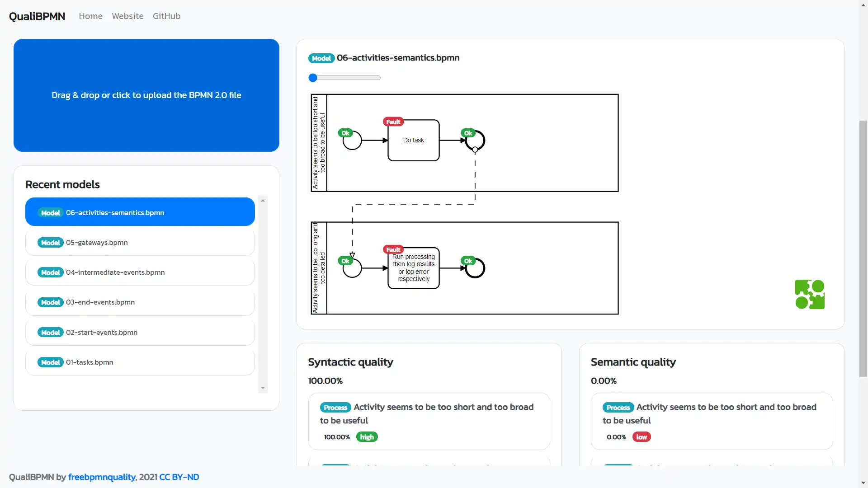This screenshot has height=488, width=868.
Task: Click the green puzzle logo icon
Action: tap(810, 294)
